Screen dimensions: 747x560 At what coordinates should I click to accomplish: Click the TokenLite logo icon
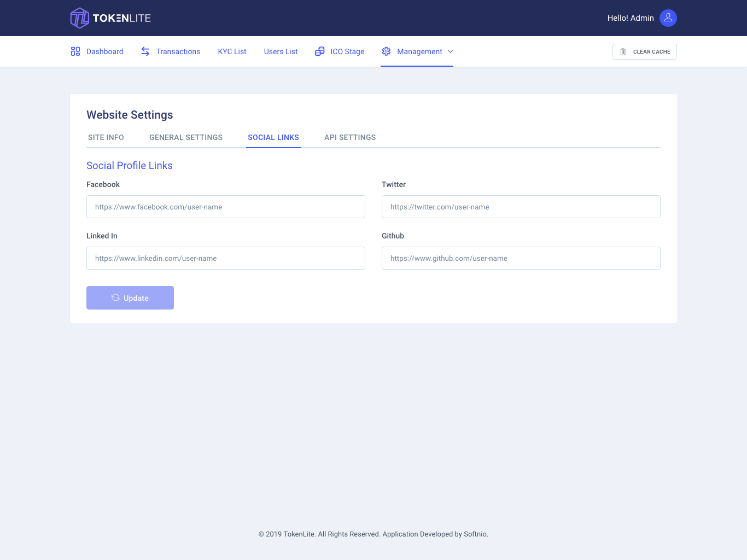[x=79, y=17]
